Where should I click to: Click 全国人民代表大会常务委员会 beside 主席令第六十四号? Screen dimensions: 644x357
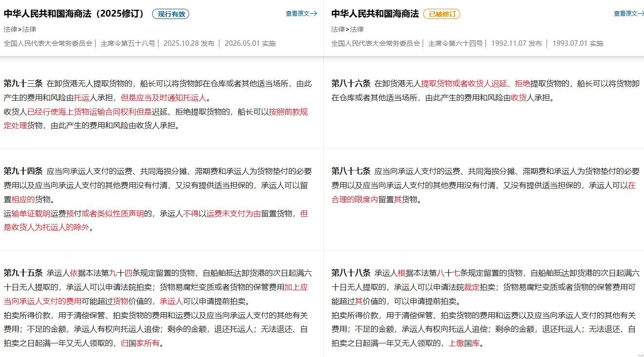click(x=376, y=43)
